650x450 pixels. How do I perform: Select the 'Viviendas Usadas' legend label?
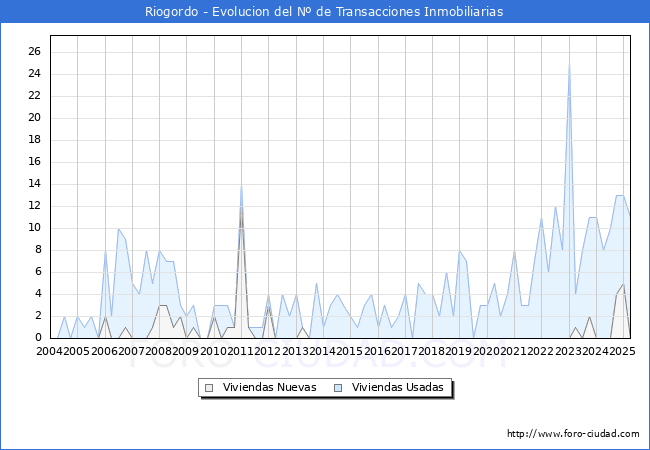(x=398, y=387)
